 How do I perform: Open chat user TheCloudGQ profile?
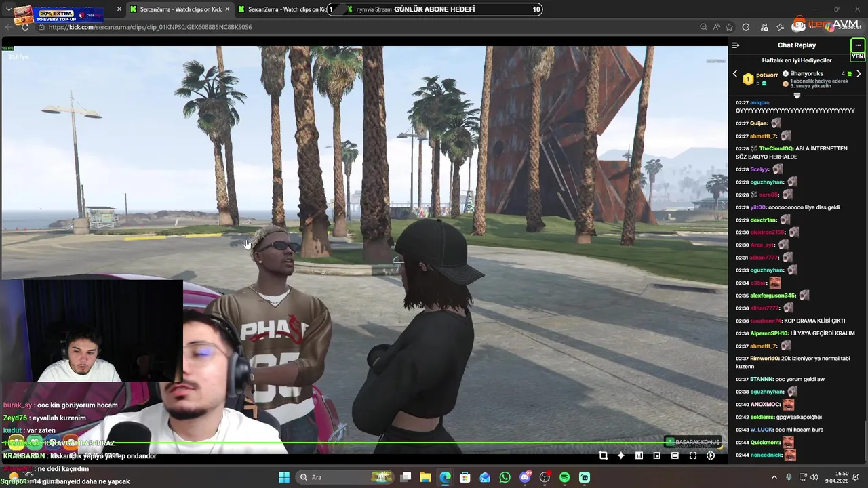[x=776, y=148]
